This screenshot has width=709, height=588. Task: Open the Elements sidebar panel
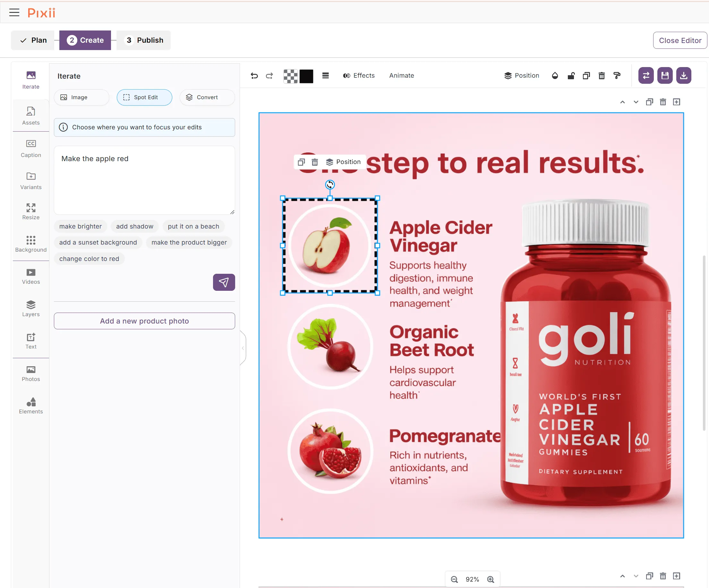click(x=31, y=406)
